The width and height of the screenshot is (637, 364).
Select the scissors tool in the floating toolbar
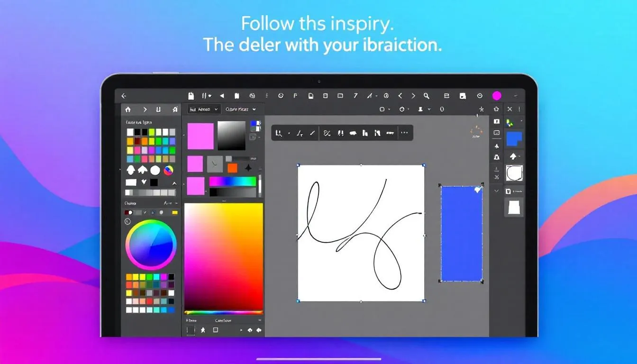pyautogui.click(x=327, y=133)
